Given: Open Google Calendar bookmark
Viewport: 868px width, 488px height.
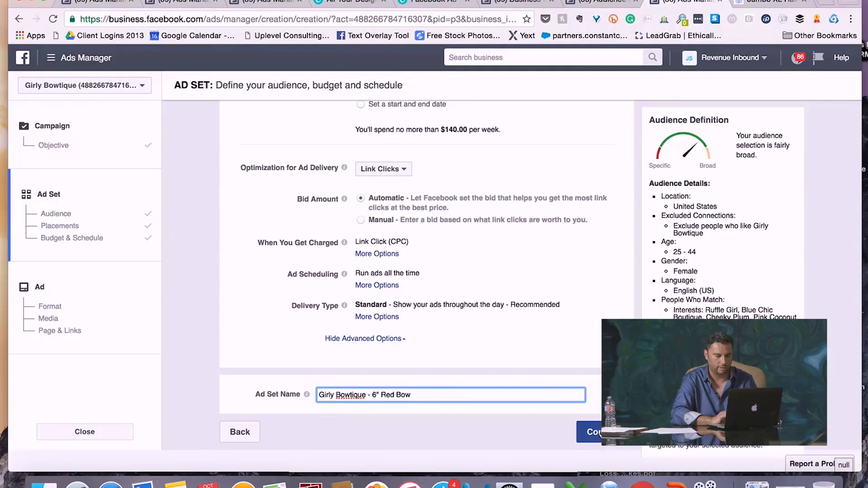Looking at the screenshot, I should point(192,35).
